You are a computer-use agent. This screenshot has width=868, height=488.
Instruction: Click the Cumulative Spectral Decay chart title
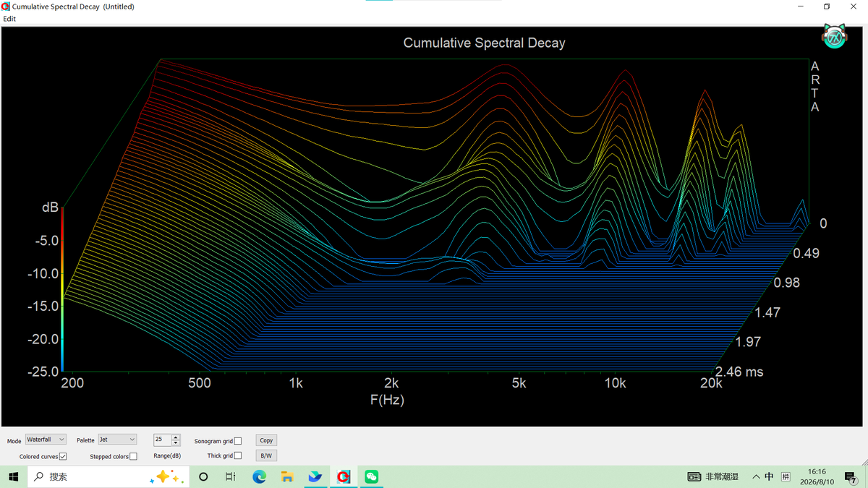click(484, 43)
